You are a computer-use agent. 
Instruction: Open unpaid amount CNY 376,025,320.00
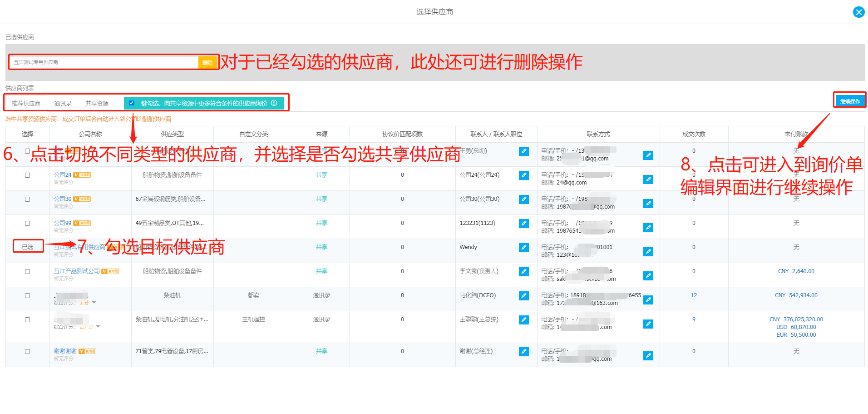coord(796,319)
